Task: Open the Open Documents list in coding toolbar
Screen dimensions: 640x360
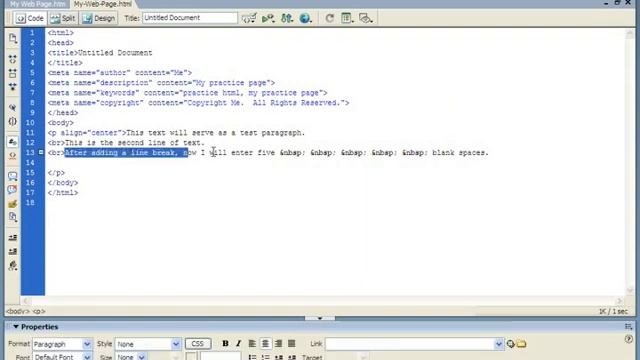Action: click(13, 38)
